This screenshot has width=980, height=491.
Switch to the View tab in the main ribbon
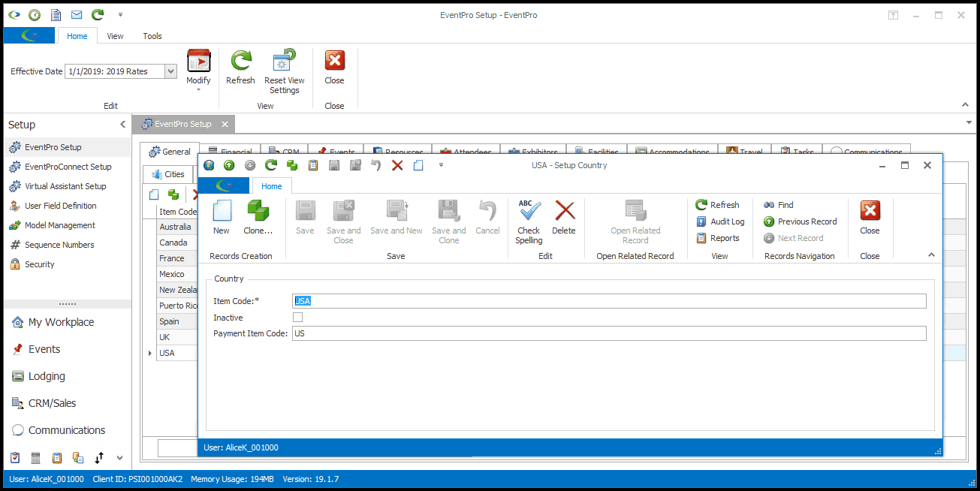click(x=115, y=36)
